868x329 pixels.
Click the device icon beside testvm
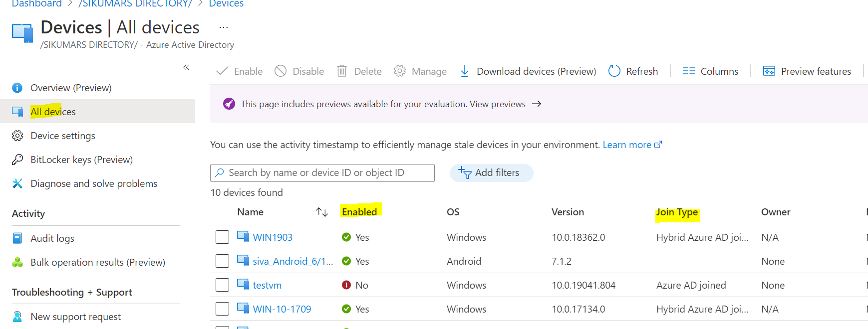(243, 284)
